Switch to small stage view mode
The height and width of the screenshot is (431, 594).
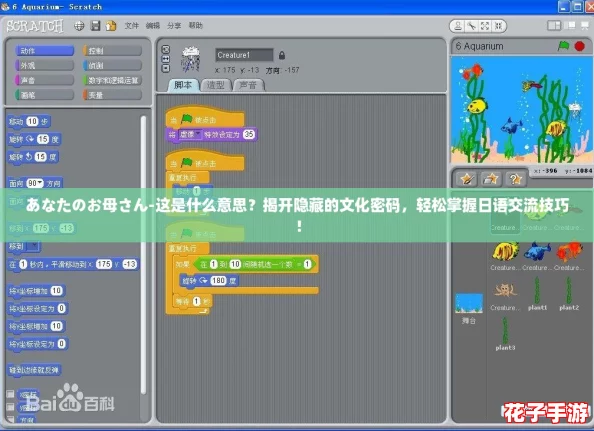[554, 25]
